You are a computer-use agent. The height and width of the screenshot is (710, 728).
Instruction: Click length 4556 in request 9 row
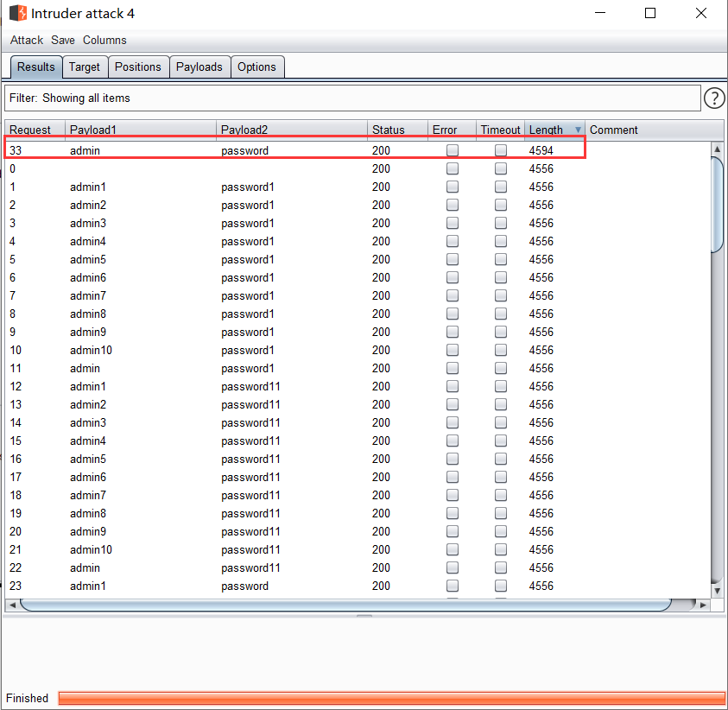point(541,332)
